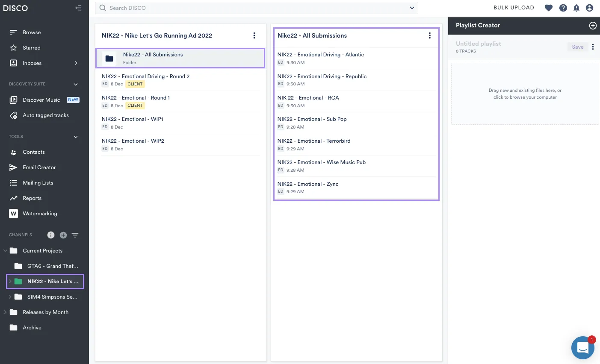Open the Auto tagged tracks page
Image resolution: width=600 pixels, height=364 pixels.
46,115
